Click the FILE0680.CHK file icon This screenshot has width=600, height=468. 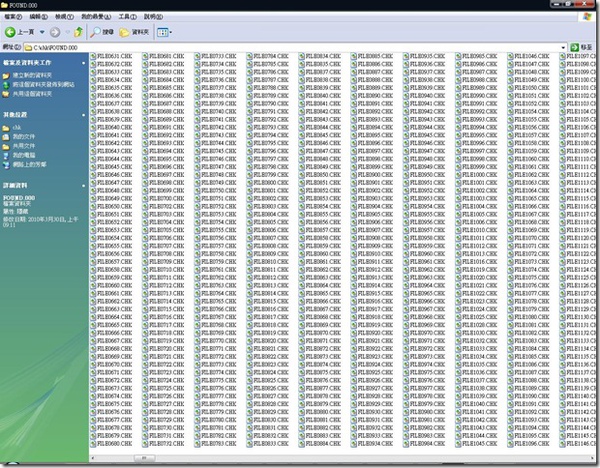[93, 444]
